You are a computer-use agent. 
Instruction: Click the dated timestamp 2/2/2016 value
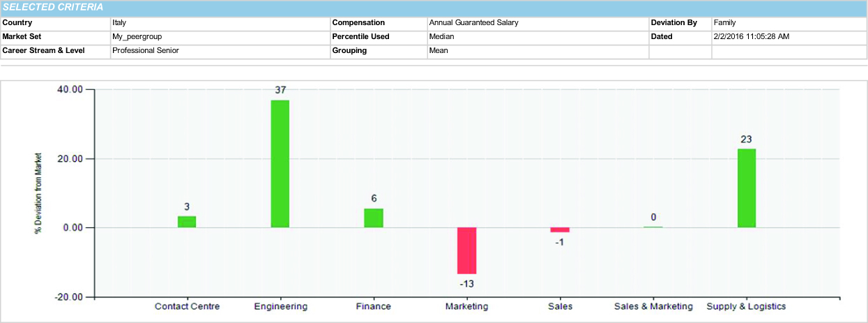click(x=752, y=36)
